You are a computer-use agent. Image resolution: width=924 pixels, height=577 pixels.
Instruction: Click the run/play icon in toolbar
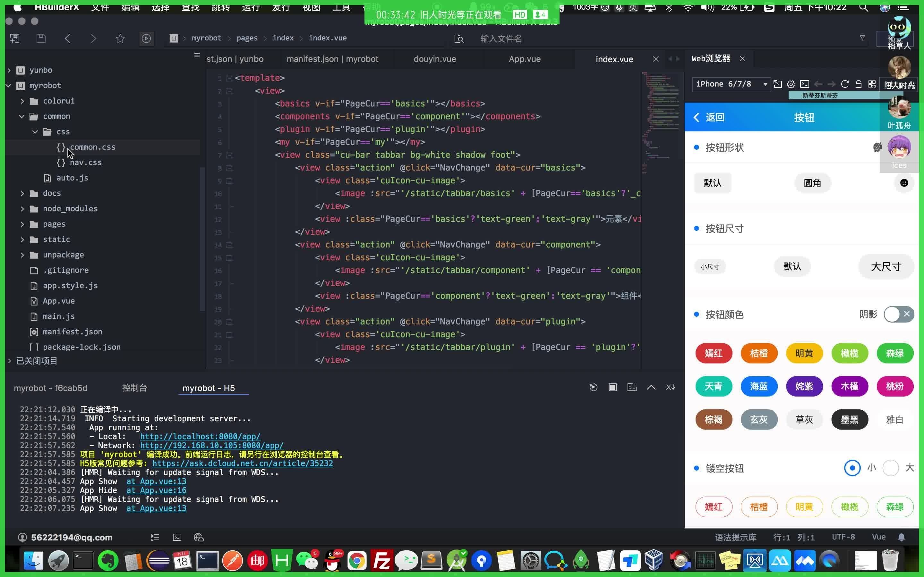(x=146, y=38)
